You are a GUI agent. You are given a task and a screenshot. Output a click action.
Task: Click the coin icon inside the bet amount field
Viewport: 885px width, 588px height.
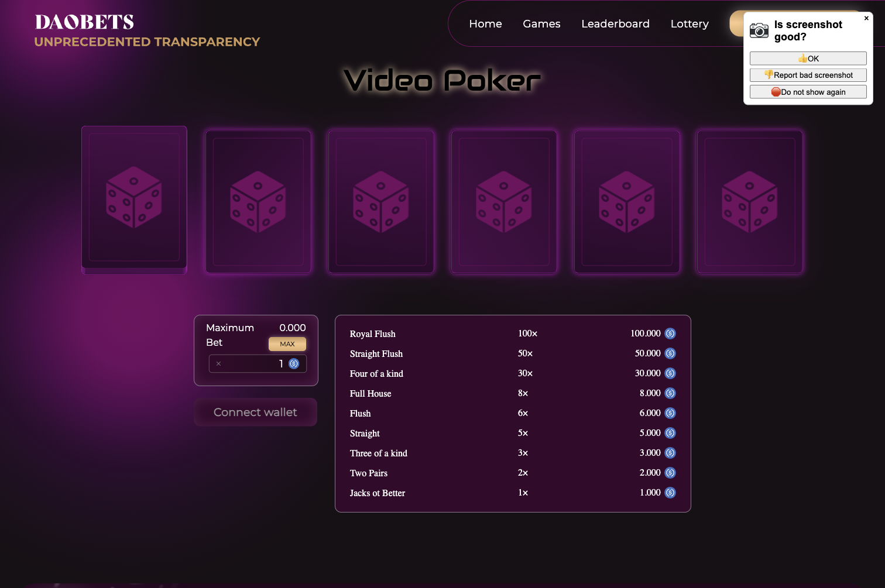tap(293, 363)
